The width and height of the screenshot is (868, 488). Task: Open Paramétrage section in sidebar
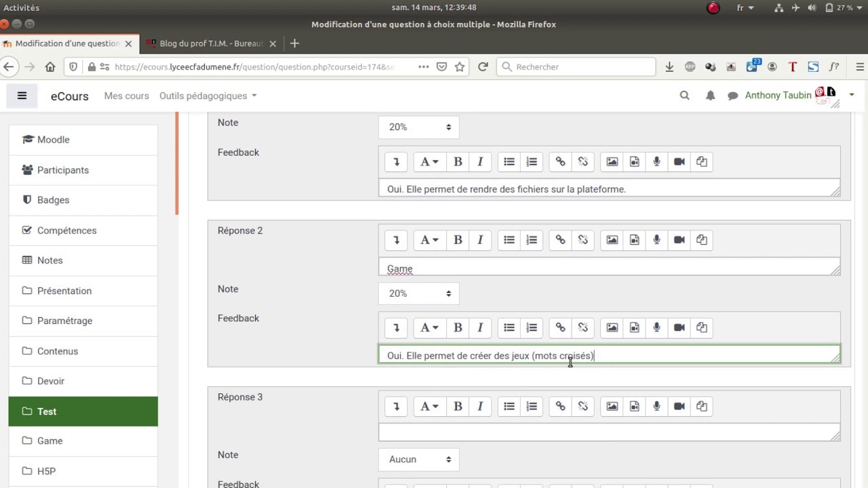(x=83, y=321)
